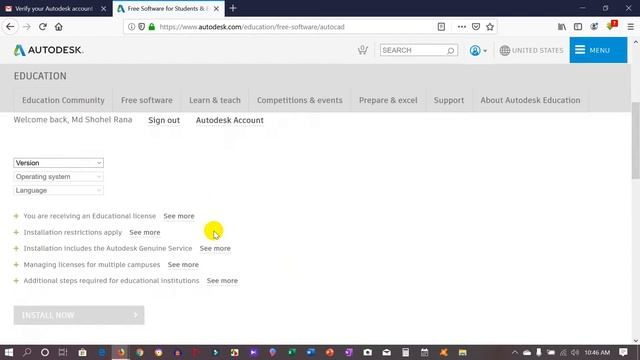Screen dimensions: 640x360
Task: Open Cortana circle icon in taskbar
Action: (x=45, y=352)
